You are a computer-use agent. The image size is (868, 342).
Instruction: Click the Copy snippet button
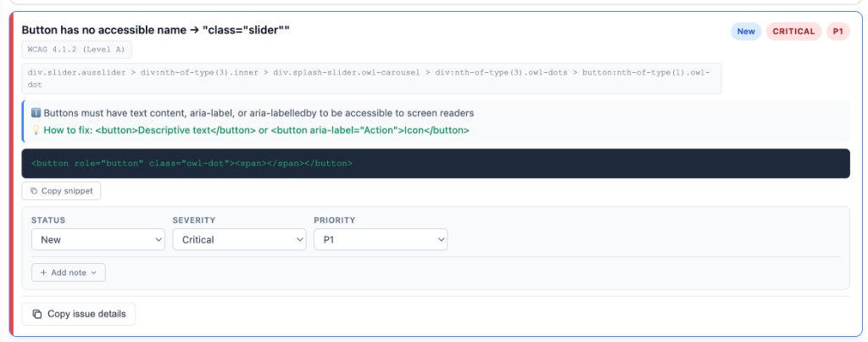coord(61,191)
